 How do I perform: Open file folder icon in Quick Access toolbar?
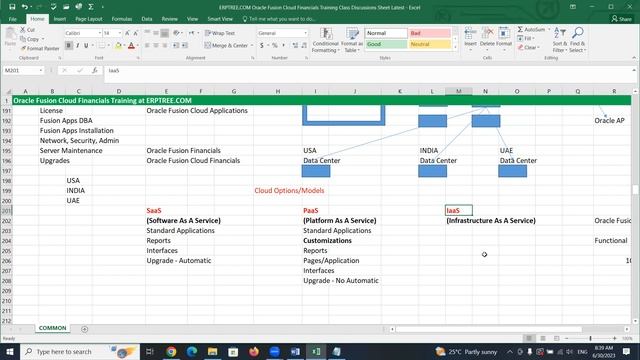tap(66, 7)
